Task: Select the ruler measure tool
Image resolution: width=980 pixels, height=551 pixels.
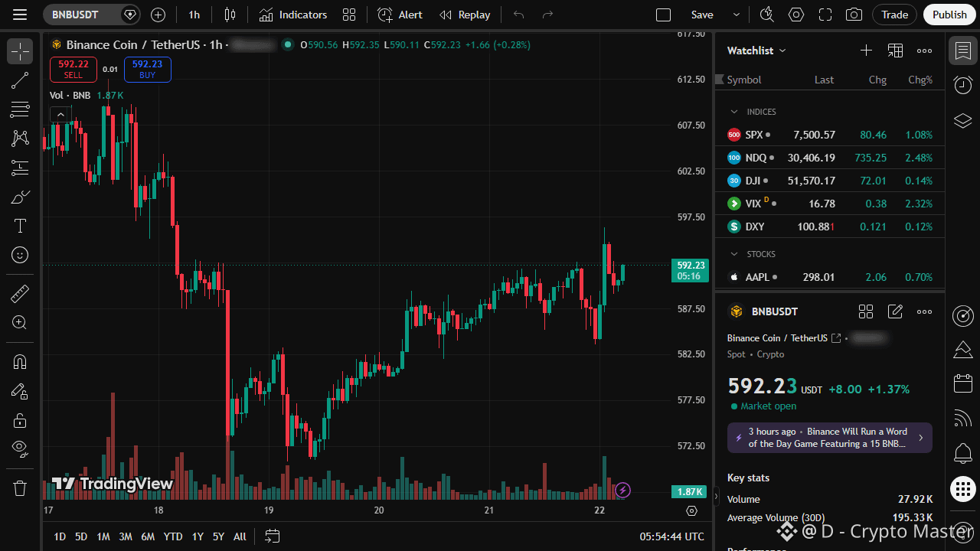Action: tap(20, 293)
